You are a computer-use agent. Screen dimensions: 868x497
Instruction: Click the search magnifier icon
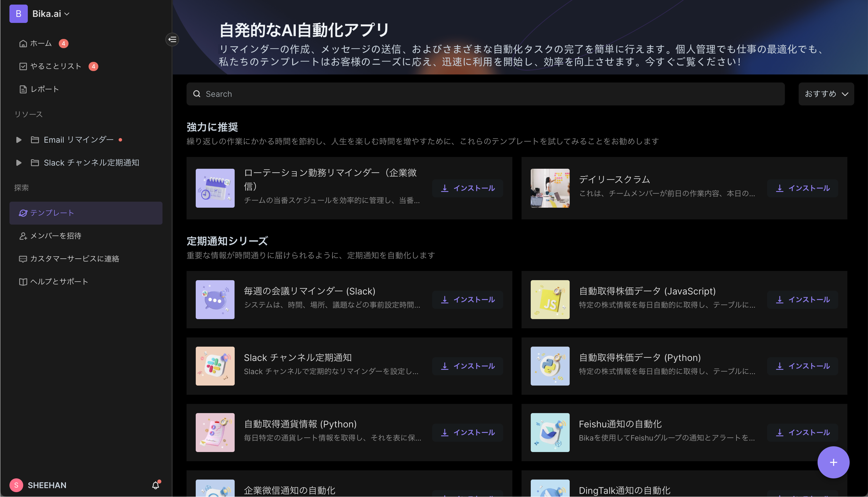[x=197, y=94]
